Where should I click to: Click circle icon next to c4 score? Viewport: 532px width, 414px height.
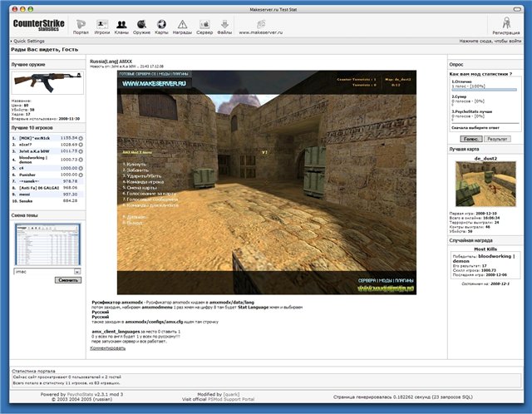[81, 168]
